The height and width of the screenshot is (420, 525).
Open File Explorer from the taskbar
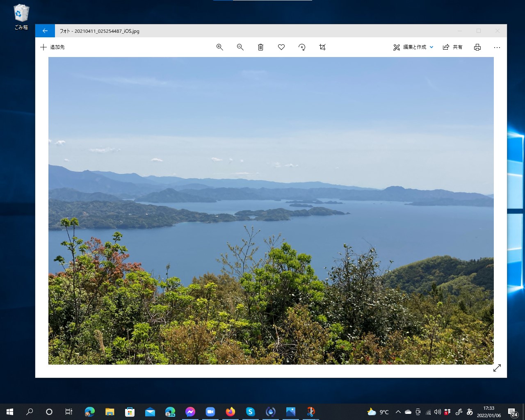[x=110, y=412]
